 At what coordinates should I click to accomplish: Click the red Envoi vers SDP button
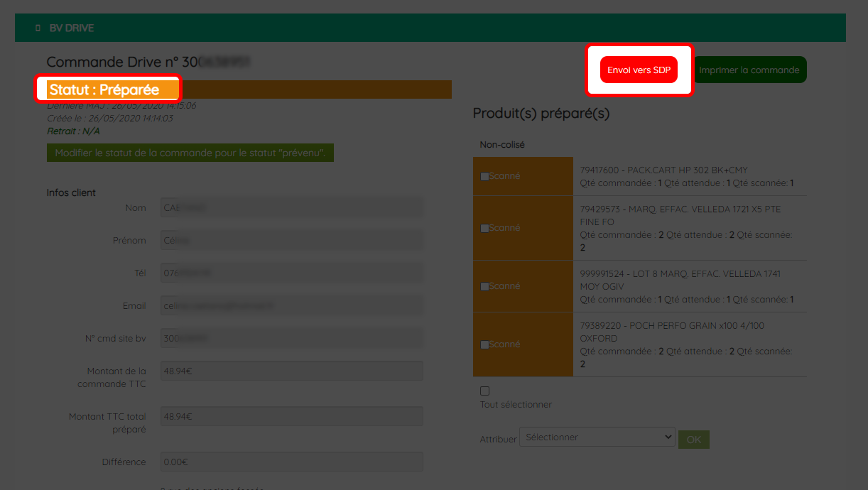pos(639,70)
